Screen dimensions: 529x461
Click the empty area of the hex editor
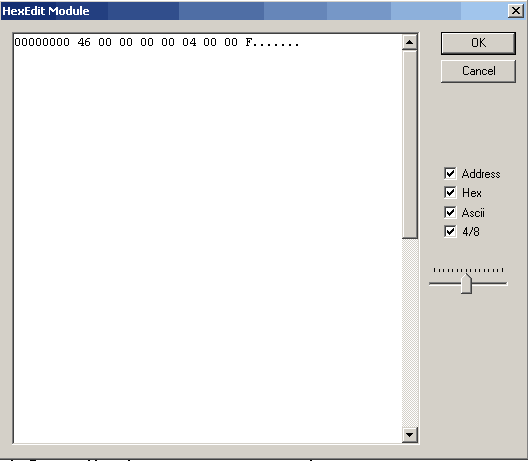tap(207, 243)
